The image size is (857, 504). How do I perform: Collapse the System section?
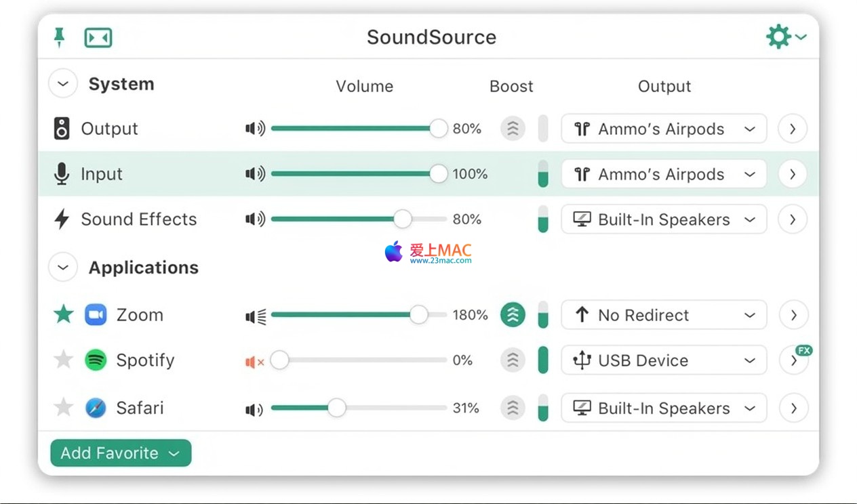point(63,84)
